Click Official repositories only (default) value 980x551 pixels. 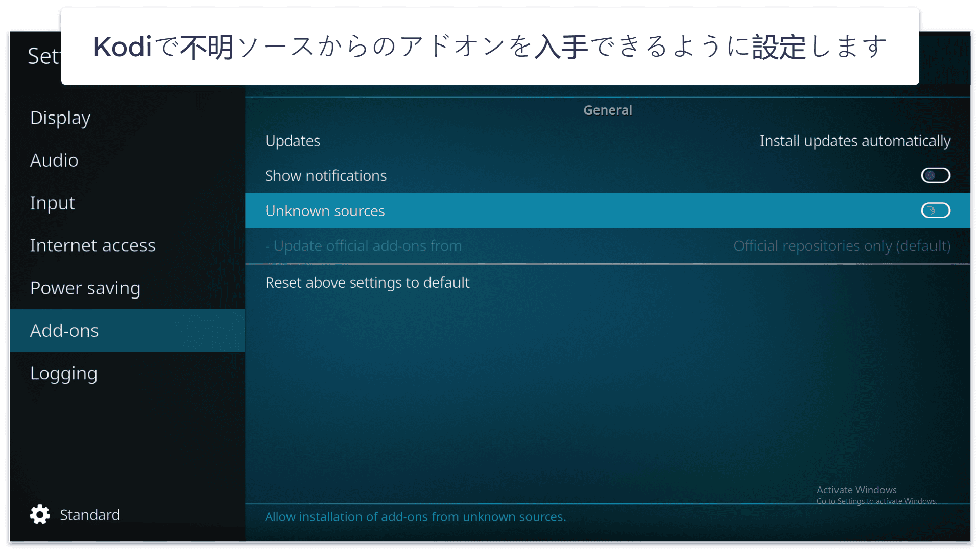point(842,246)
